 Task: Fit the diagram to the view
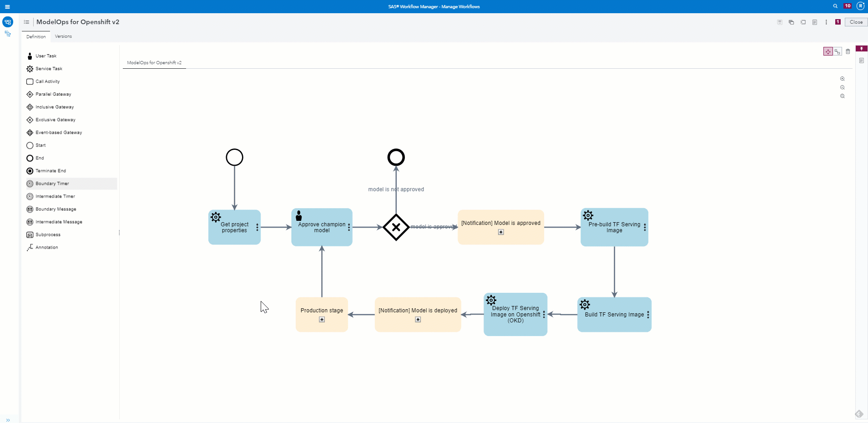843,96
